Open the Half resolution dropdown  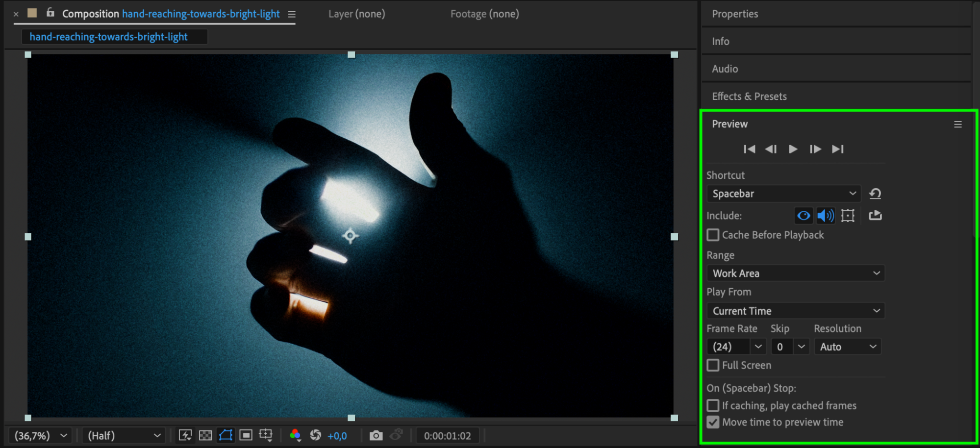coord(124,435)
